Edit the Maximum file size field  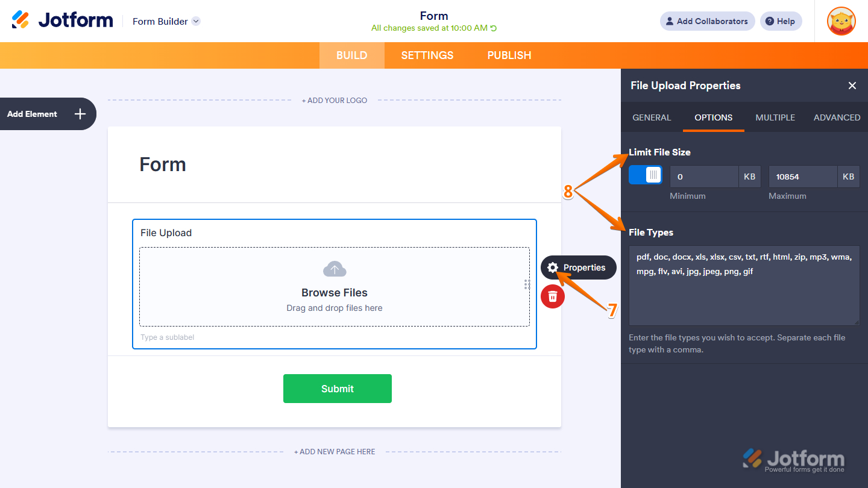click(x=803, y=177)
